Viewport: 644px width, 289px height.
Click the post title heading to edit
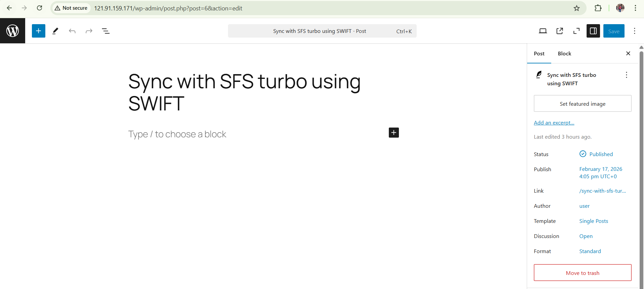pyautogui.click(x=244, y=92)
